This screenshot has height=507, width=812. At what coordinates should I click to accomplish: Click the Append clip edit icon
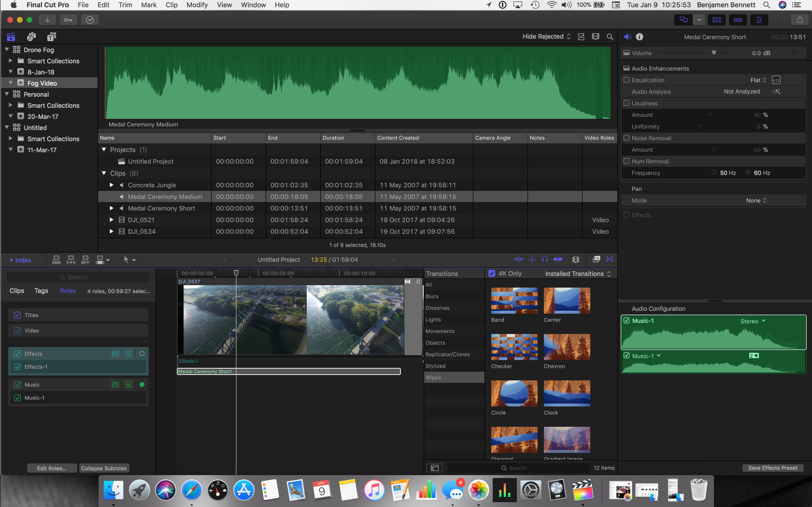coord(85,260)
